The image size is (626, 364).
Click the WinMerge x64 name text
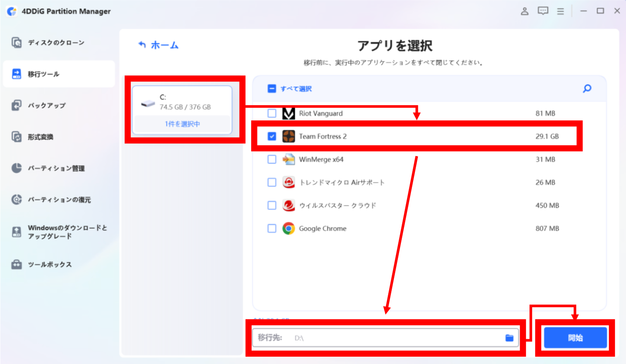pos(321,160)
